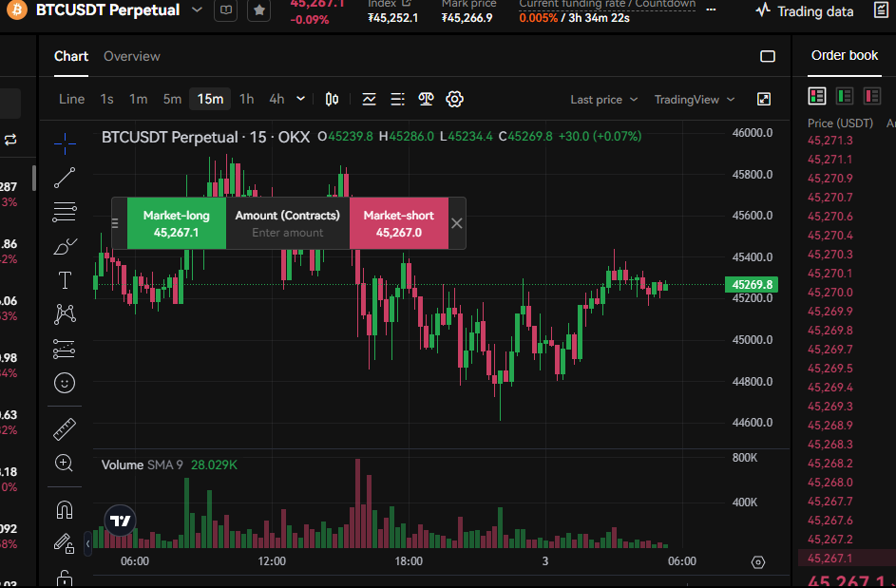Click order book price 45,268.9
This screenshot has height=588, width=896.
tap(829, 426)
